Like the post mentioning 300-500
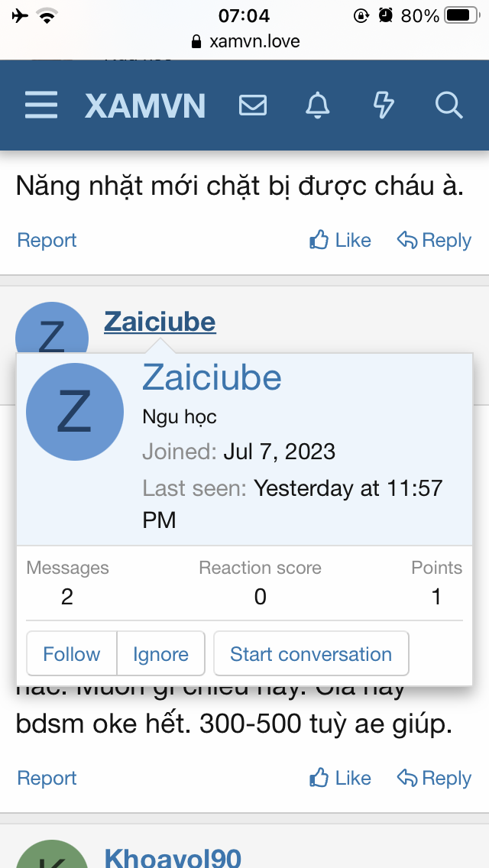 (341, 779)
